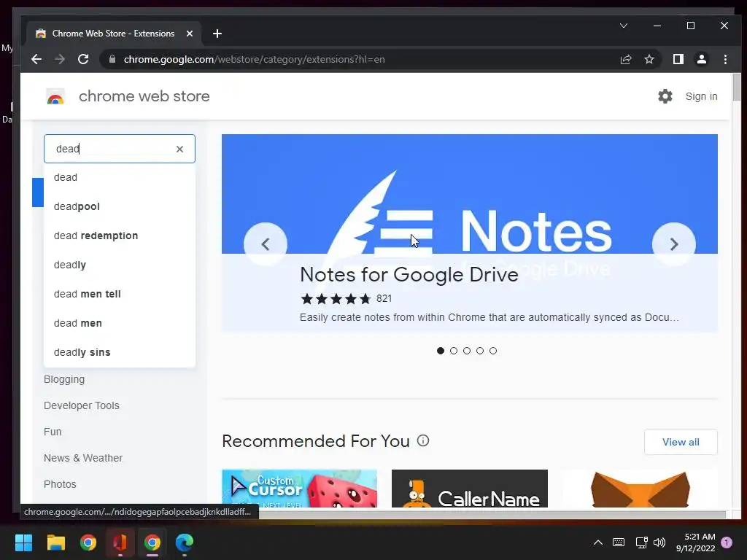Viewport: 747px width, 560px height.
Task: Open the notification badge in taskbar
Action: [x=727, y=542]
